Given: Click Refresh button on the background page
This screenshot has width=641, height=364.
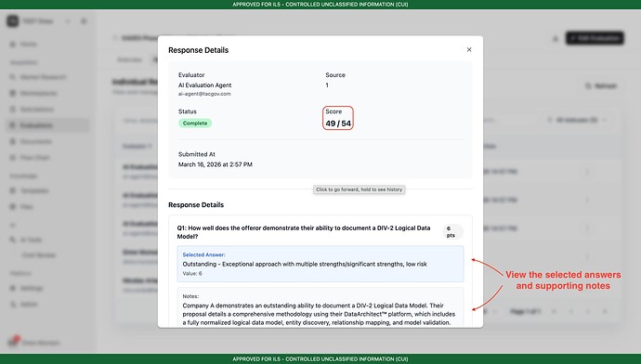Looking at the screenshot, I should 601,85.
